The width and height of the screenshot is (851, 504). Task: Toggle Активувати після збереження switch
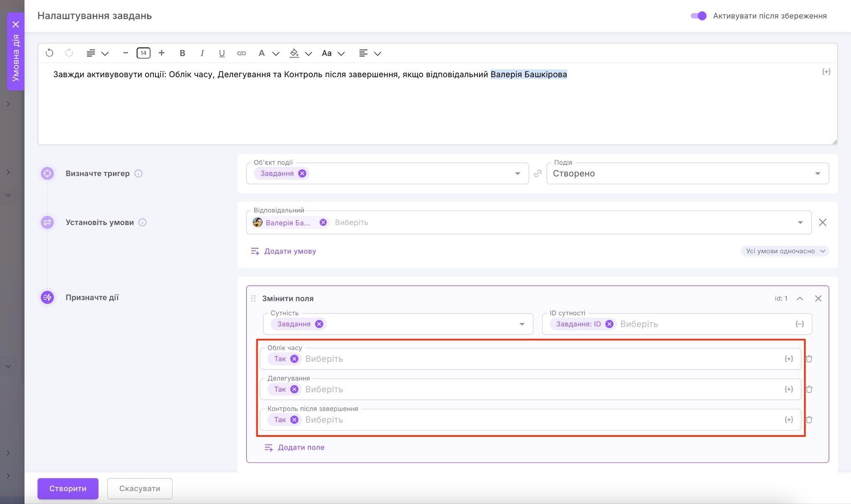coord(699,16)
